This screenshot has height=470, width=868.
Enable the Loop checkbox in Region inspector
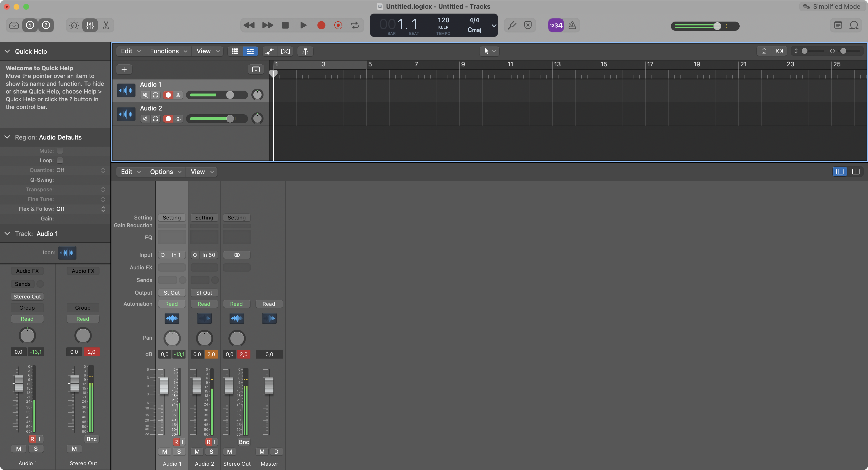click(x=60, y=160)
